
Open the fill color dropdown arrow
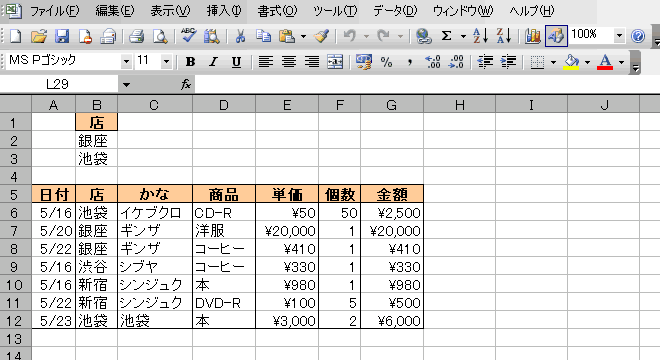[587, 62]
